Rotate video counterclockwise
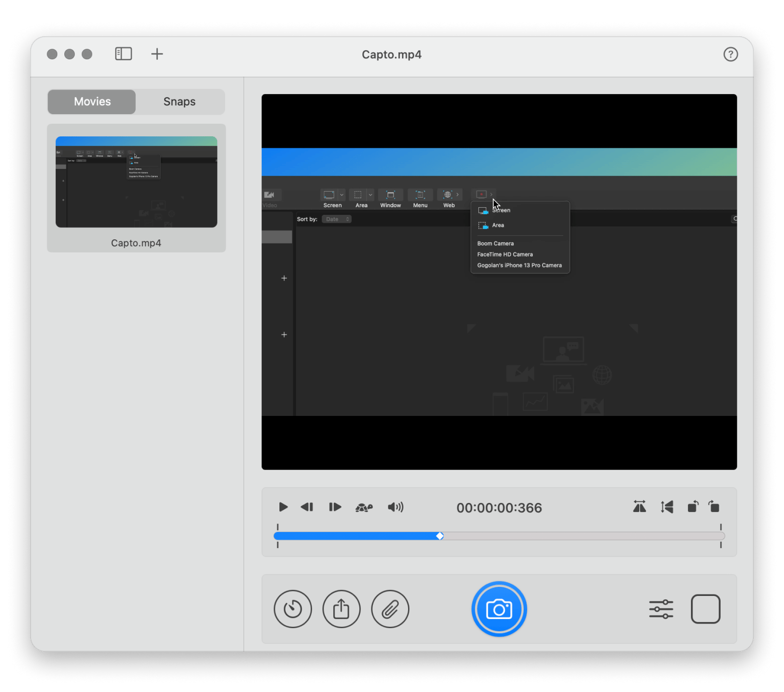Image resolution: width=784 pixels, height=692 pixels. [693, 507]
